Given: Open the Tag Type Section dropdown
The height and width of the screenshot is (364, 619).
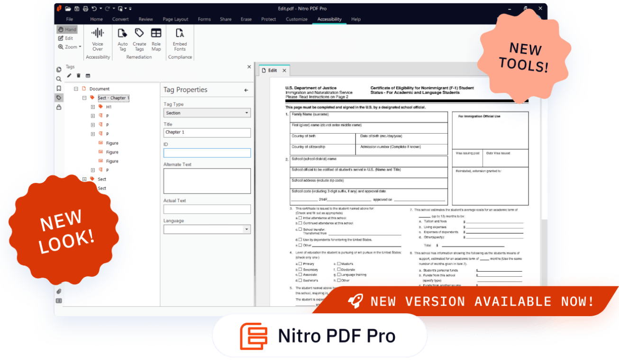Looking at the screenshot, I should [x=207, y=113].
